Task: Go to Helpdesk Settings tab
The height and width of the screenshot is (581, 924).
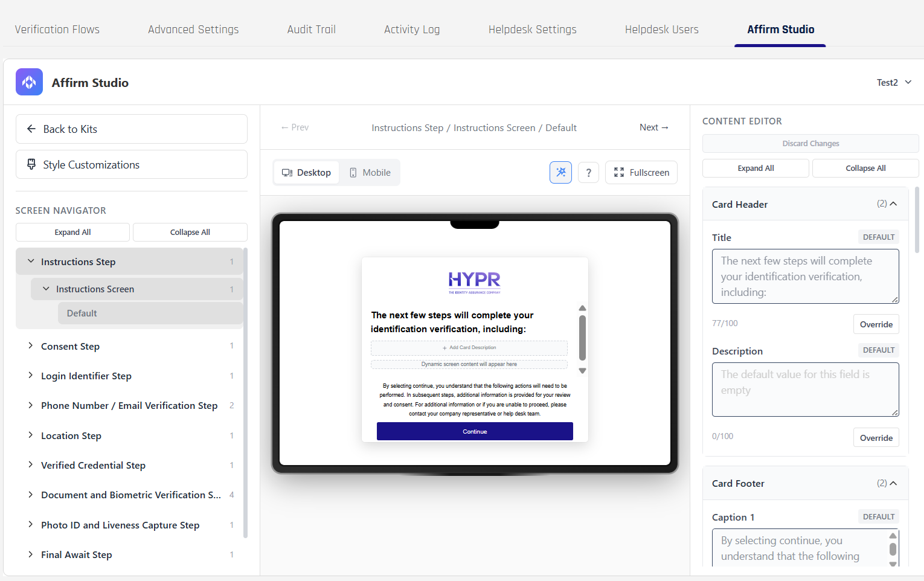Action: pyautogui.click(x=532, y=30)
